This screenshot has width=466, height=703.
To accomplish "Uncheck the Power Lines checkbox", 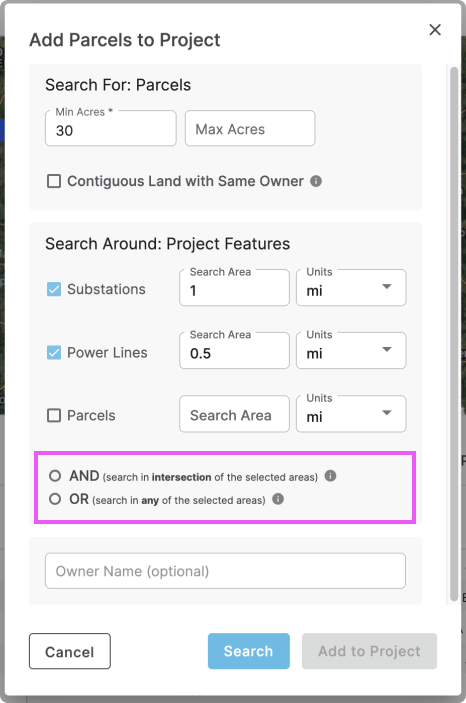I will coord(54,352).
